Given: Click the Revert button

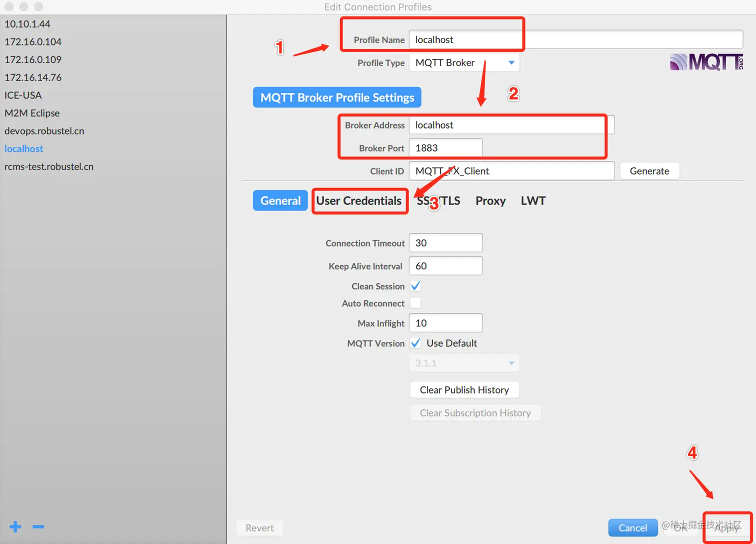Looking at the screenshot, I should click(x=259, y=528).
